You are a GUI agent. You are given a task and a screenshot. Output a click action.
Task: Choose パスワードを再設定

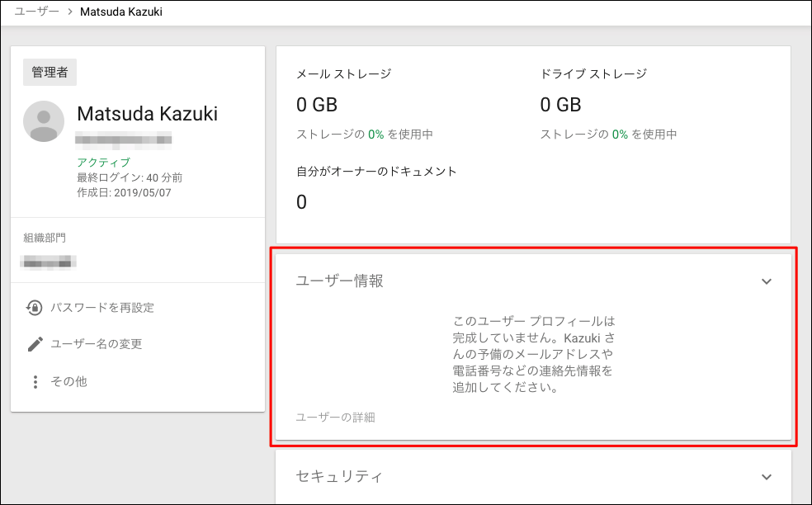click(x=102, y=308)
